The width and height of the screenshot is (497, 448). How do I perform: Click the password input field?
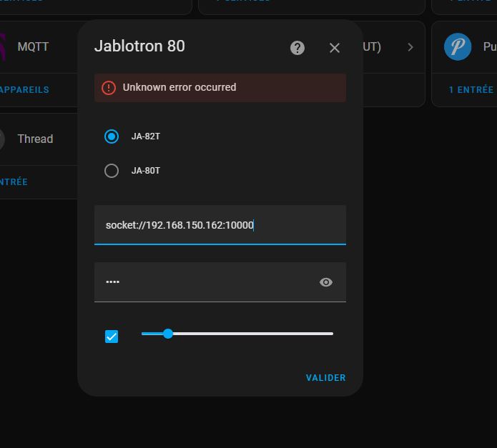(x=220, y=282)
